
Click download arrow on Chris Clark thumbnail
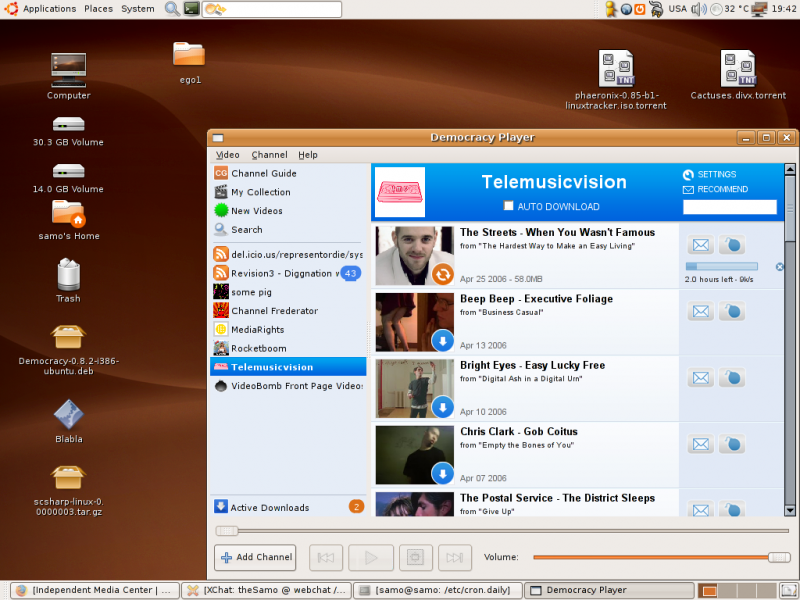coord(442,473)
